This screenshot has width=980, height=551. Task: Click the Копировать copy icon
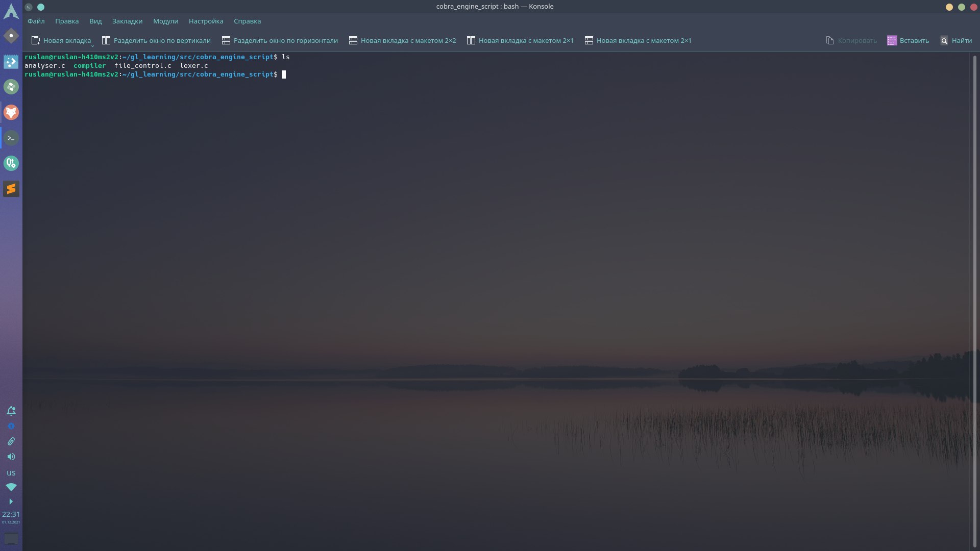(830, 41)
